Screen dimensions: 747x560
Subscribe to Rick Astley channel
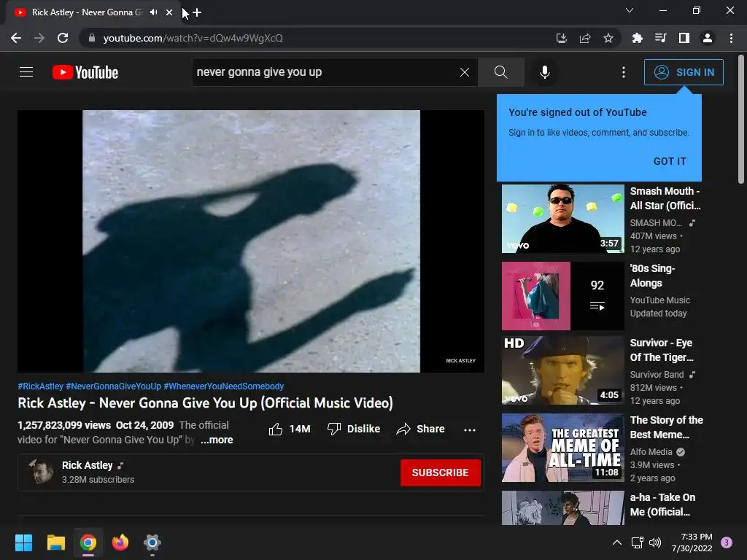(x=440, y=472)
